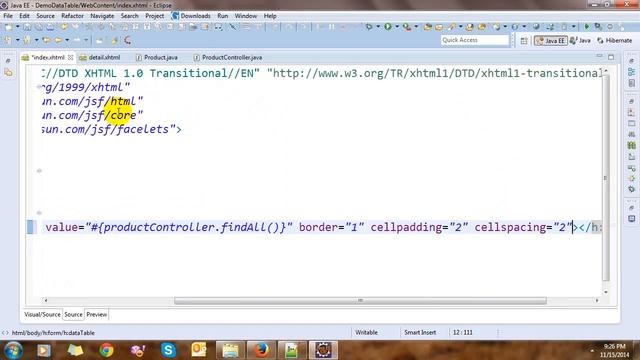Click the New file toolbar icon
640x360 pixels.
8,27
